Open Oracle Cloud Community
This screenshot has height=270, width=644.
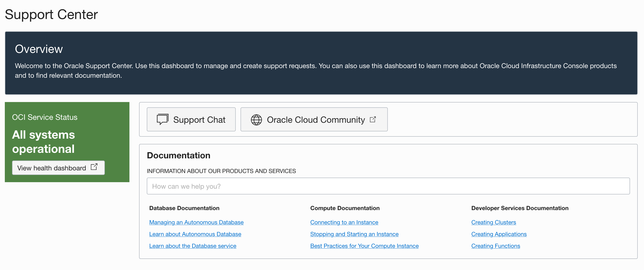[314, 120]
